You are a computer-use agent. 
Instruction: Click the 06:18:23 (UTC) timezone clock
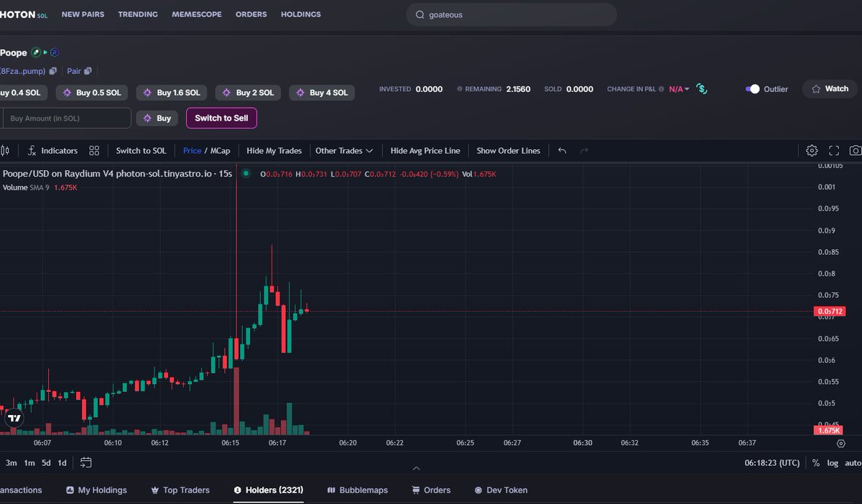coord(772,463)
